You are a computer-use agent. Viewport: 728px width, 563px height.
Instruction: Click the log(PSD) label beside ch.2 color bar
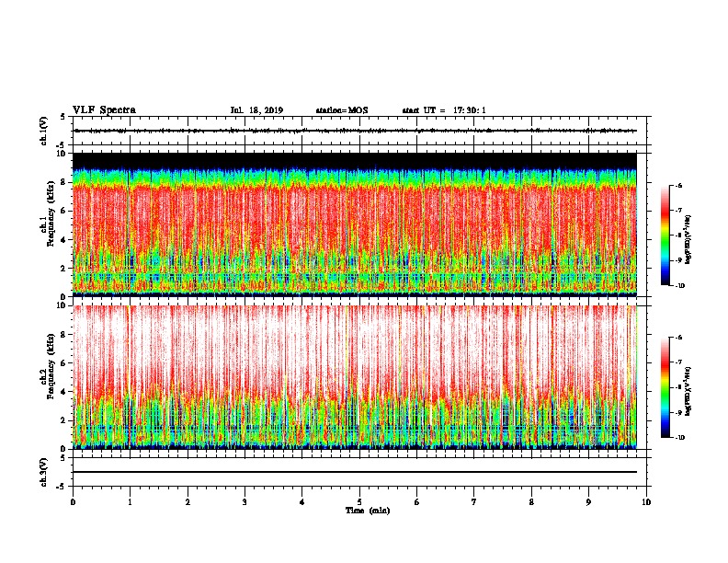[x=688, y=391]
